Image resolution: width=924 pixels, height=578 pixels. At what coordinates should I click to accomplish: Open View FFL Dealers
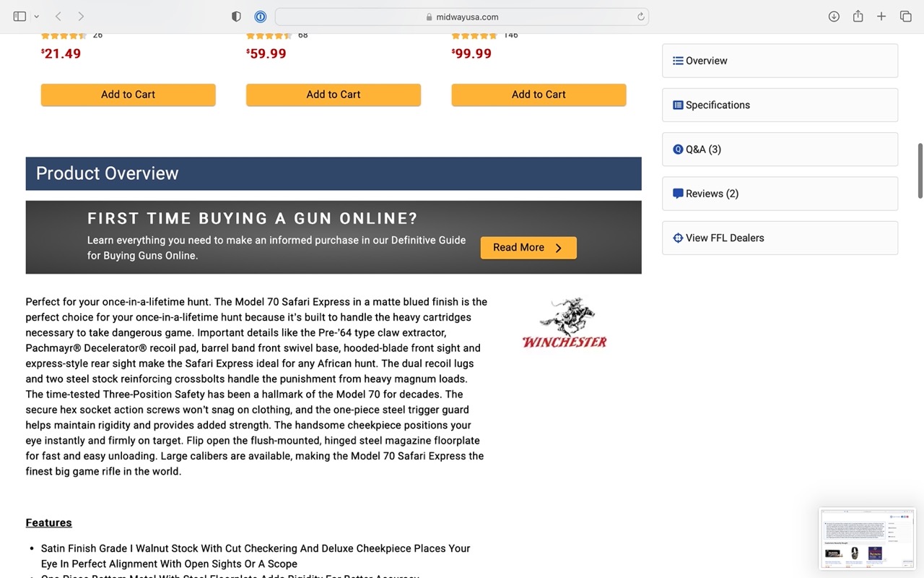point(780,238)
